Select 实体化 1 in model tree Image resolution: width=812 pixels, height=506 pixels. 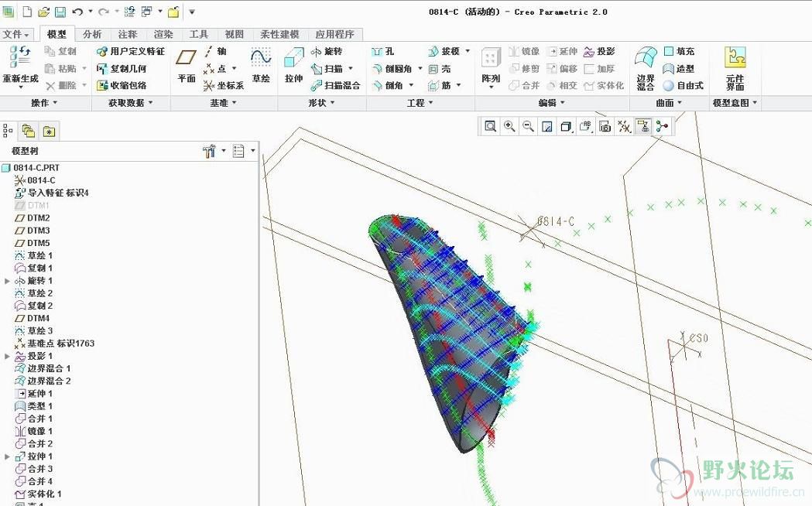[x=39, y=494]
